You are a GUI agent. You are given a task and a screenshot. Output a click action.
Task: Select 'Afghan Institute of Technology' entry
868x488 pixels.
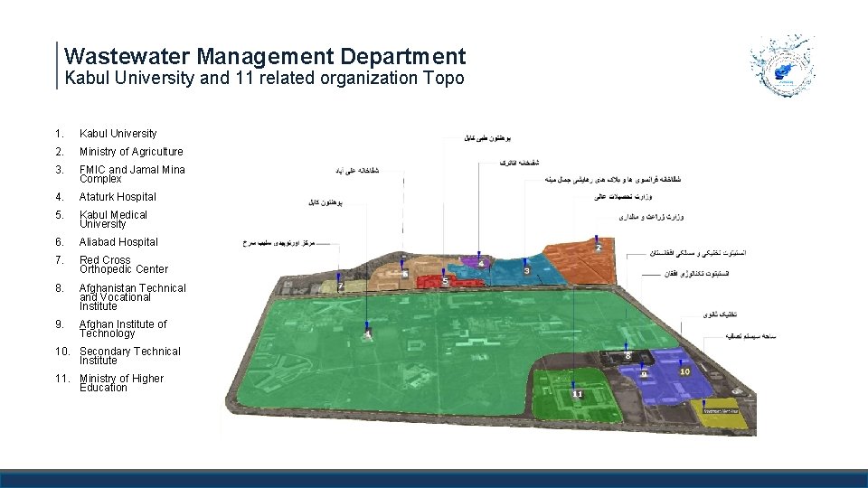tap(123, 329)
